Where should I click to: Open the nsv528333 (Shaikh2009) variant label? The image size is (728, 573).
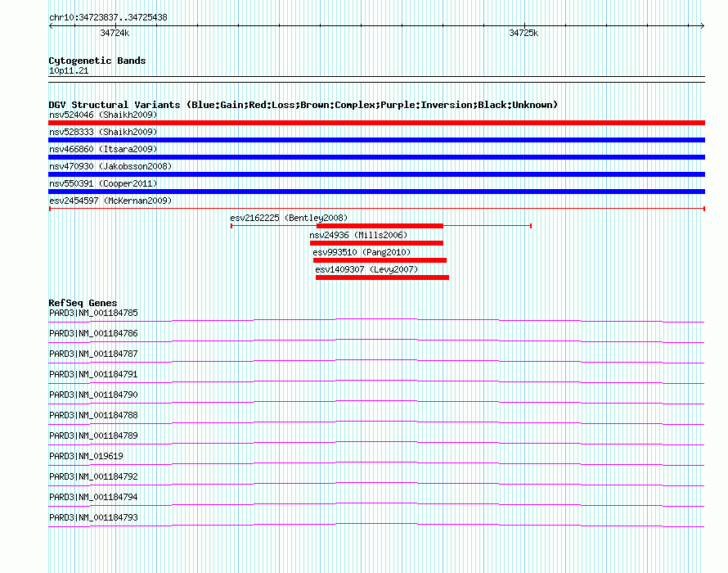pyautogui.click(x=103, y=132)
